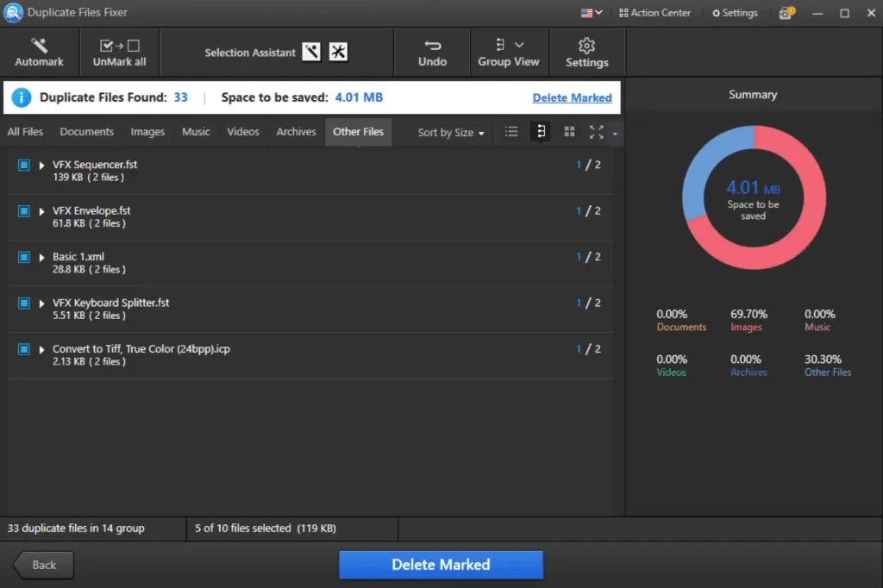This screenshot has height=588, width=883.
Task: Toggle checkbox for VFX Keyboard Splitter.fst
Action: coord(24,303)
